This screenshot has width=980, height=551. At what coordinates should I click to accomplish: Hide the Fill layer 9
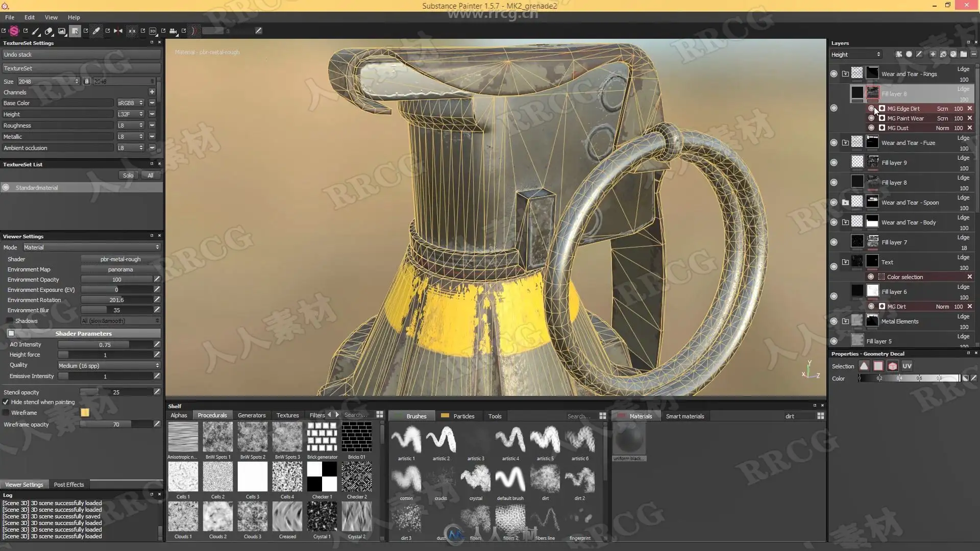[834, 163]
